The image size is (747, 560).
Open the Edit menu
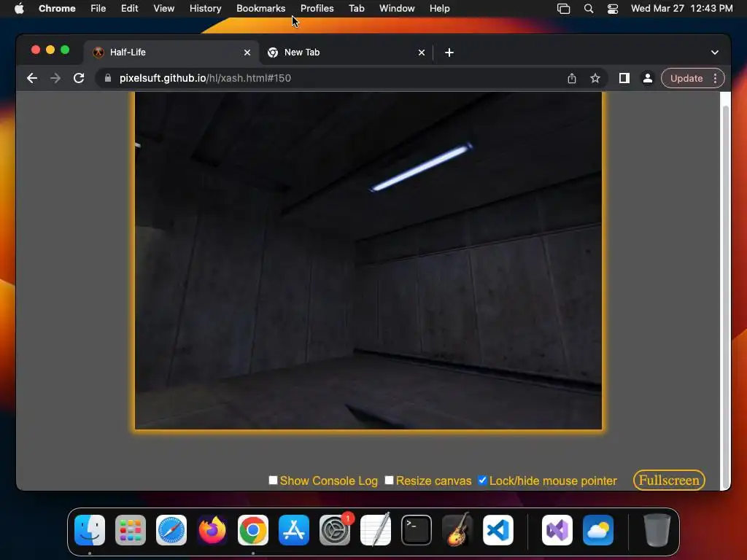(x=129, y=8)
